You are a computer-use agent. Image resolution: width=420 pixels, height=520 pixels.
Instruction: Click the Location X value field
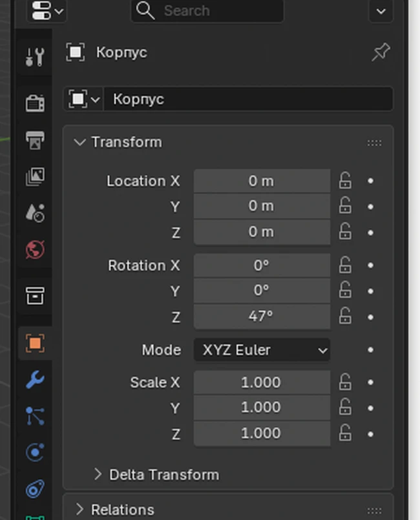pyautogui.click(x=262, y=181)
